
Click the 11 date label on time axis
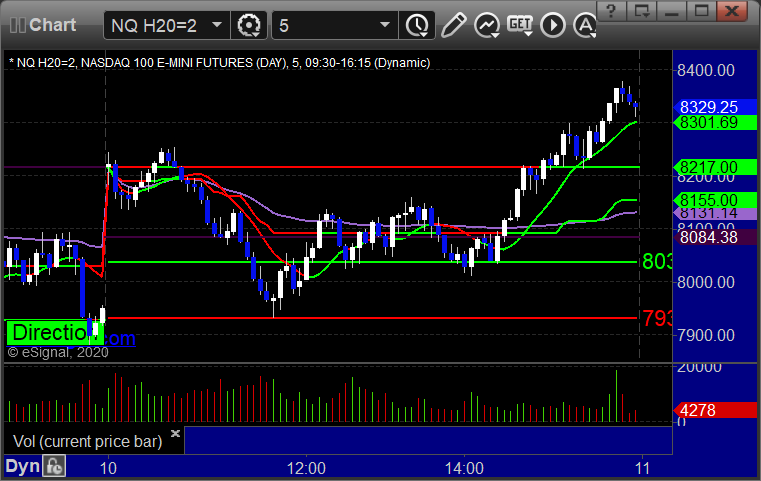tap(643, 468)
